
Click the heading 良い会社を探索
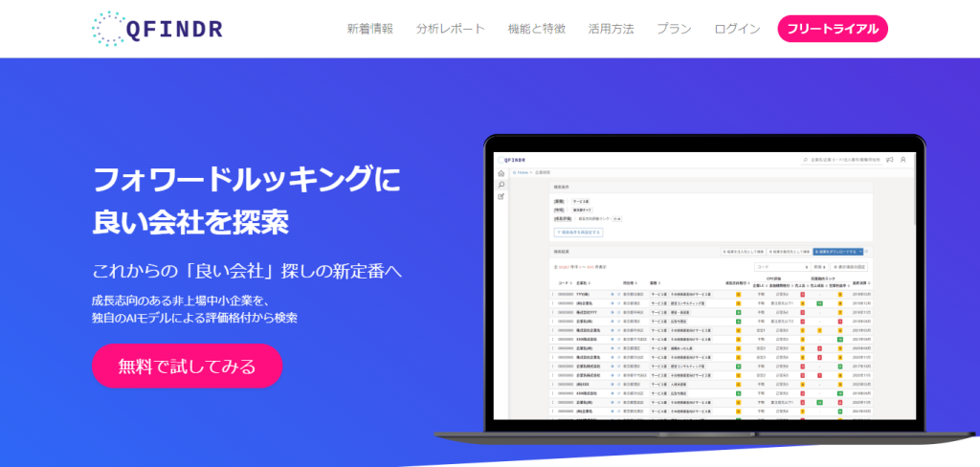190,221
